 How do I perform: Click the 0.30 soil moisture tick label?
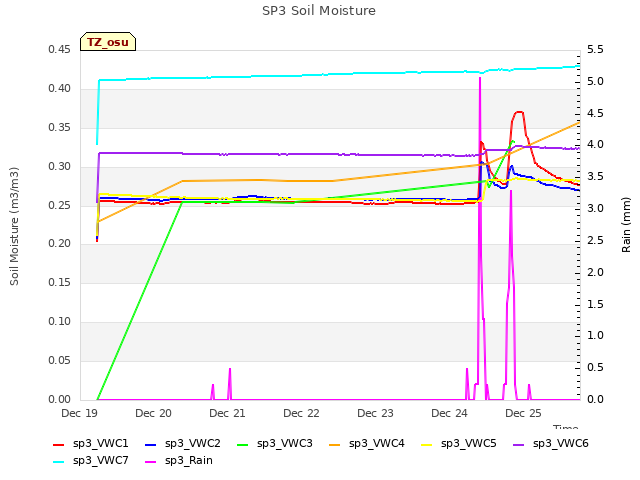(59, 167)
